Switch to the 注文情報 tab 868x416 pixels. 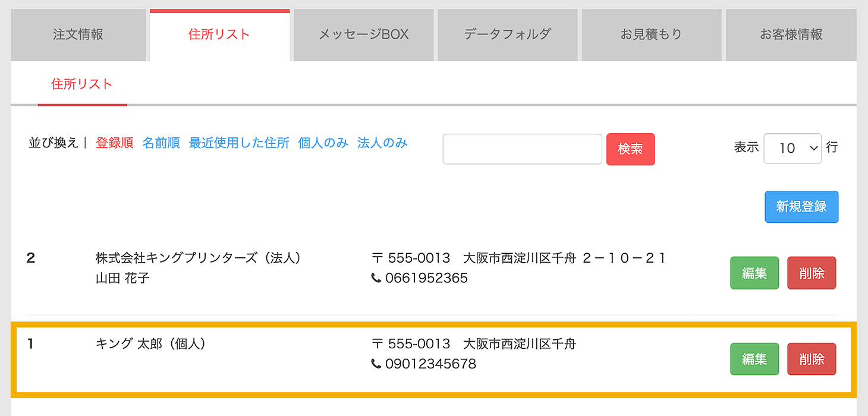point(78,34)
